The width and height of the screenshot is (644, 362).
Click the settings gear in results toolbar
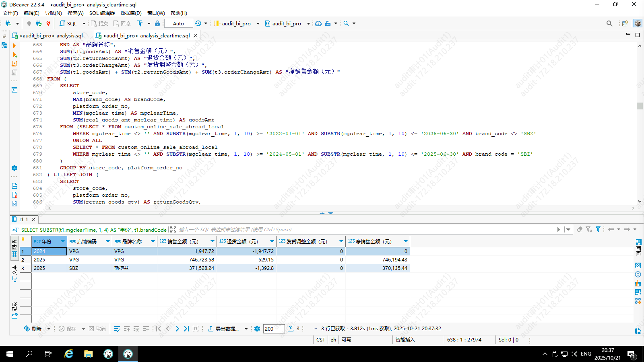tap(257, 329)
